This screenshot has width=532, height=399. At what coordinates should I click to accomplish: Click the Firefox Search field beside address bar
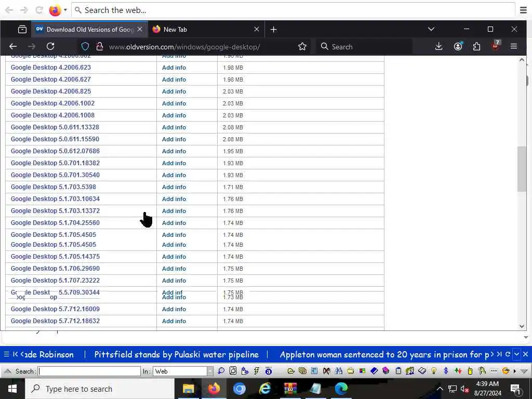[365, 46]
